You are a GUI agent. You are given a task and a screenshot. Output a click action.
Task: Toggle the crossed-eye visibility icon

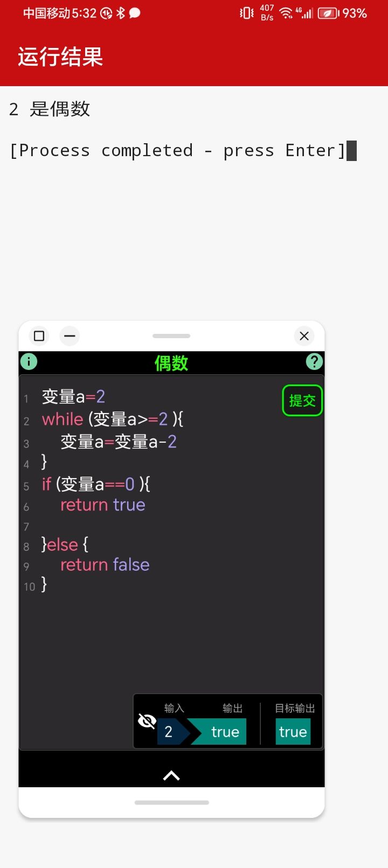[147, 721]
